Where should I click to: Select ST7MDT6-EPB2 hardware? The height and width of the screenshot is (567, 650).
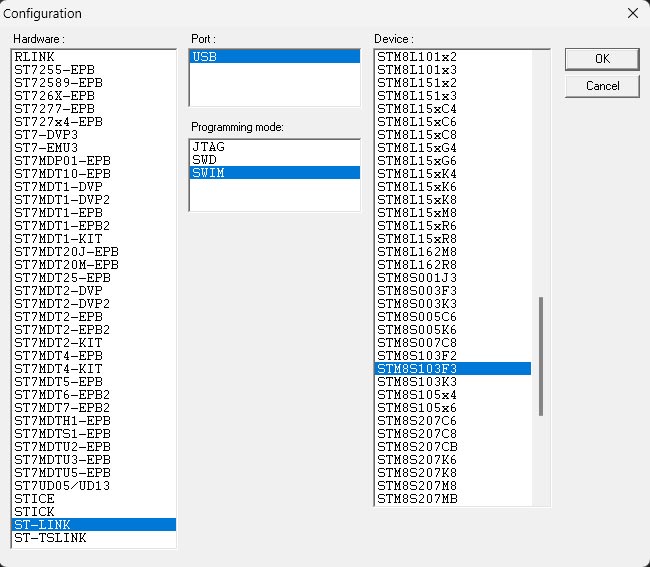pos(94,395)
